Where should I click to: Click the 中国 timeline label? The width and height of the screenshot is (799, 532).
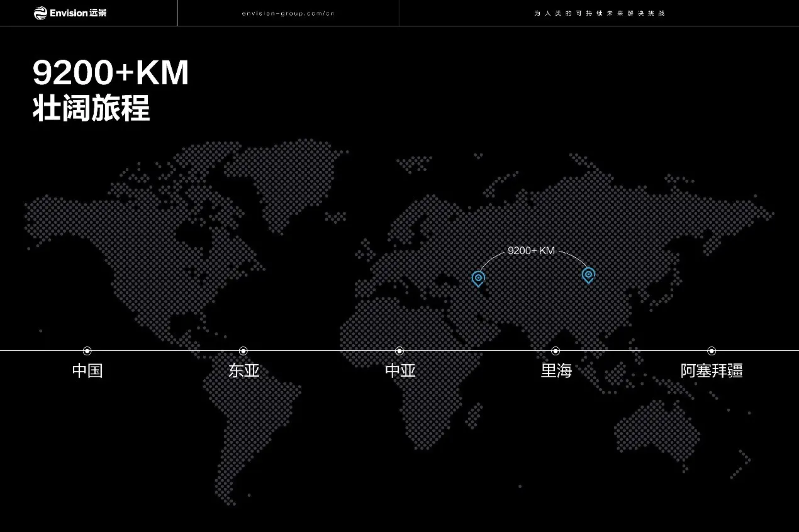click(x=87, y=370)
